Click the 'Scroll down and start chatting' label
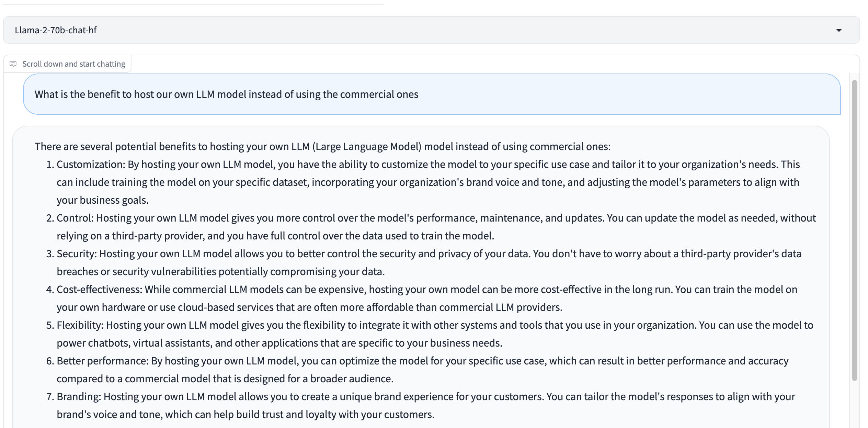This screenshot has width=868, height=428. [x=73, y=64]
